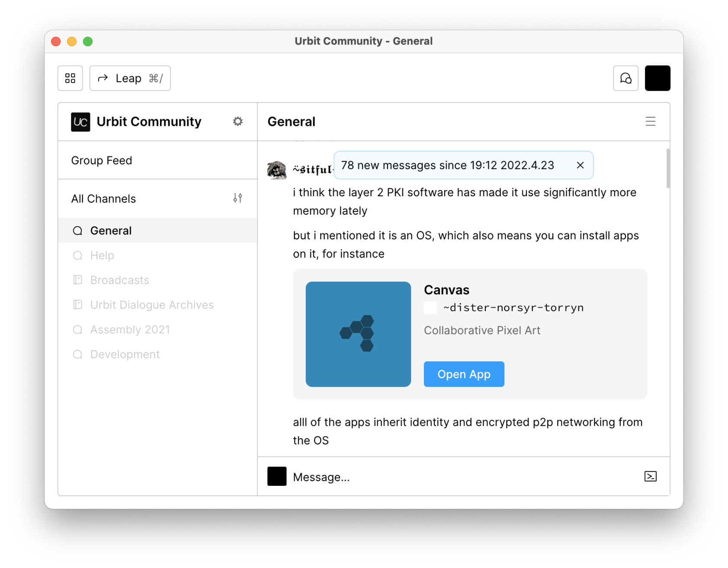Click the Broadcasts notebook icon
Screen dimensions: 728x568
pos(77,280)
